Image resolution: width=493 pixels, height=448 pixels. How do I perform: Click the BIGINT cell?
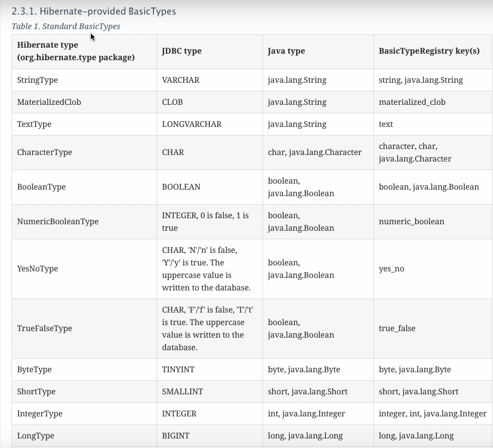[x=210, y=435]
